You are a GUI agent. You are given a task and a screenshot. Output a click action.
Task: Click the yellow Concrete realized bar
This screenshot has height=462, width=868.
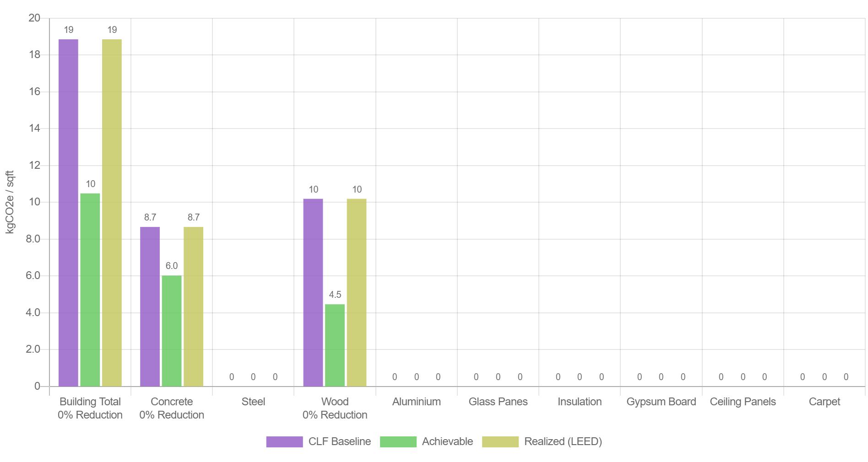point(193,306)
